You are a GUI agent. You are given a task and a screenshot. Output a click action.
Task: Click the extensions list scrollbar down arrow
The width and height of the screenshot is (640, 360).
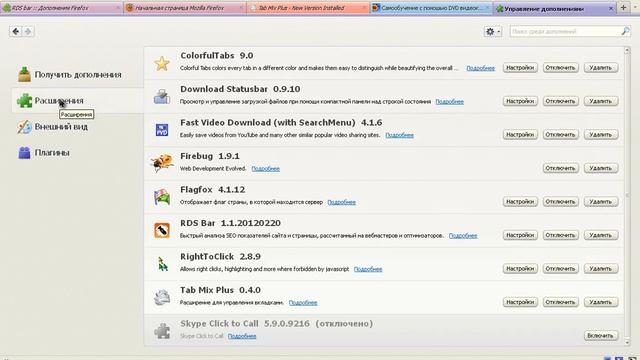(x=627, y=343)
